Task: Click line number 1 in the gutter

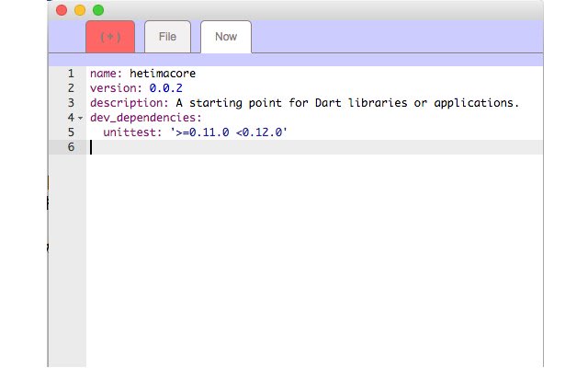Action: tap(71, 74)
